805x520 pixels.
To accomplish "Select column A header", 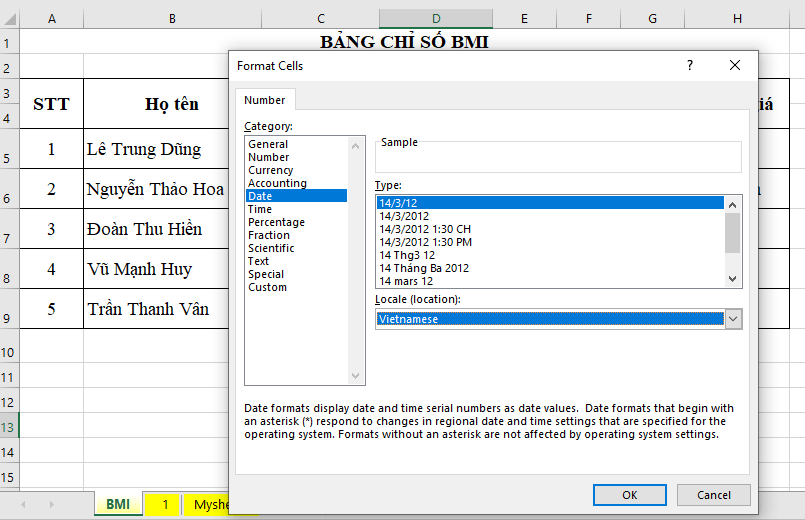I will (51, 19).
